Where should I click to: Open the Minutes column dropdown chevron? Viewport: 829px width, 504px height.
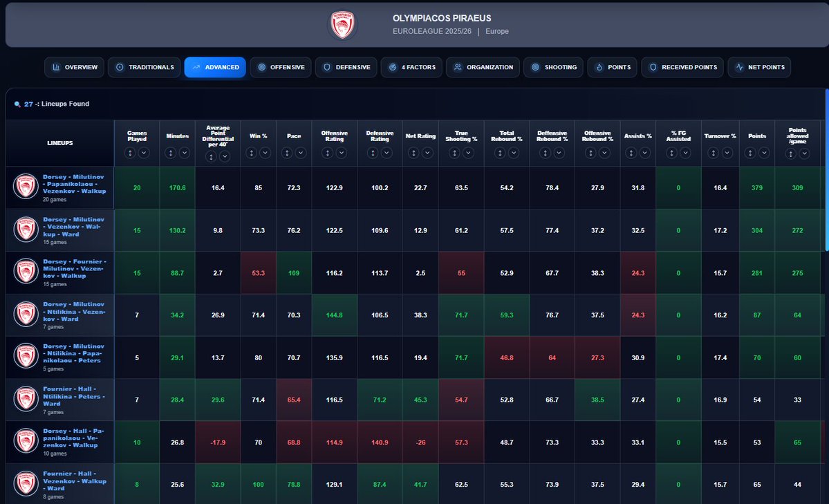coord(184,153)
